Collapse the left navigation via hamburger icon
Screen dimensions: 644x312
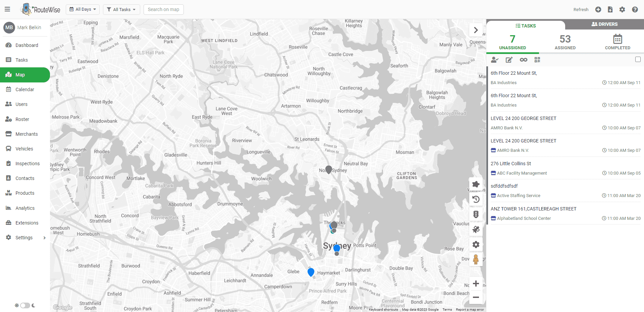tap(7, 9)
